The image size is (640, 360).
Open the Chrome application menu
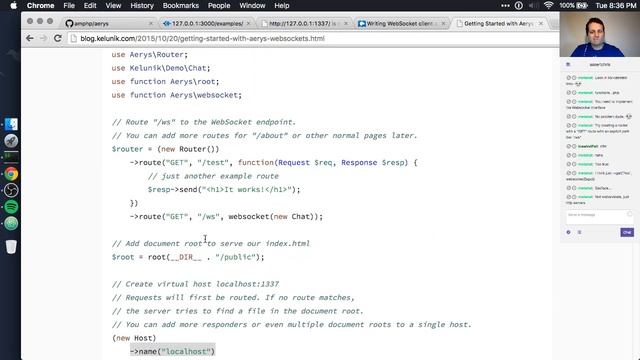(x=40, y=6)
